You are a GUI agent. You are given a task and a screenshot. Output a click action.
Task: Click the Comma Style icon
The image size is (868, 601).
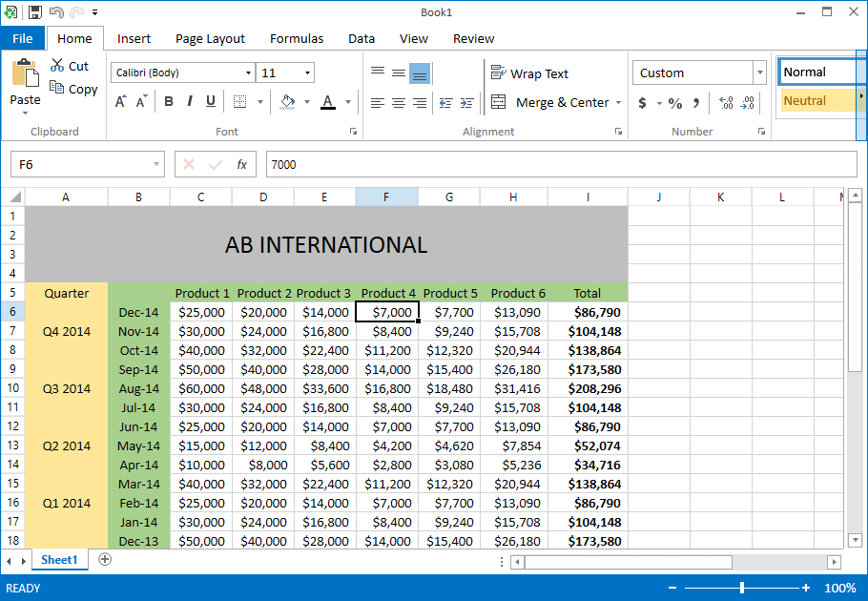click(x=695, y=101)
